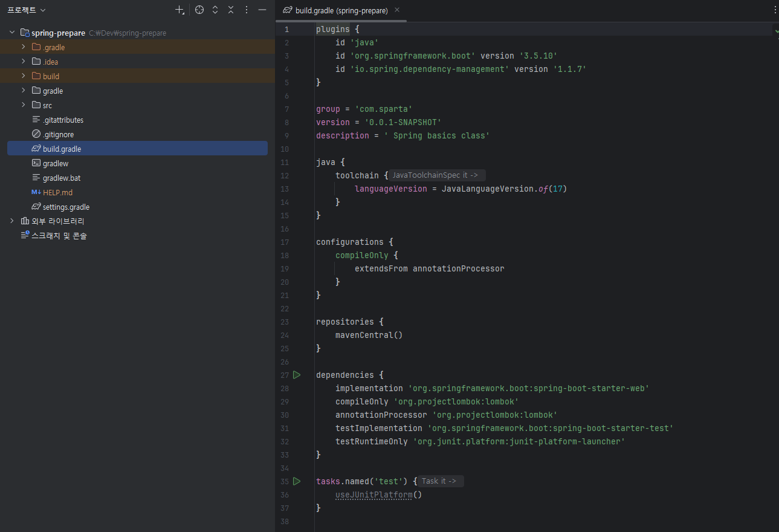Collapse the spring-prepare root project node
Screen dimensions: 779x532
click(x=12, y=33)
